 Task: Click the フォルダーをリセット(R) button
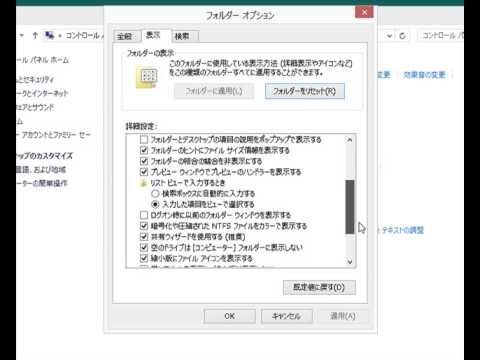pos(305,91)
